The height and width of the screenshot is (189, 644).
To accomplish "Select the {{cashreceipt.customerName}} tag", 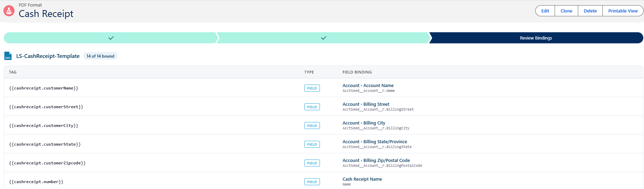I will pyautogui.click(x=44, y=88).
